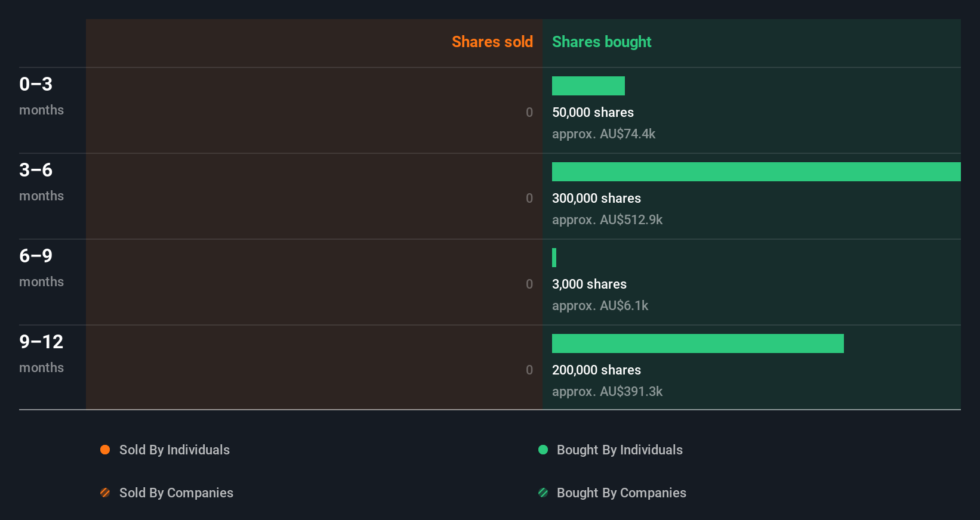Click the striped Sold By Companies legend icon
980x520 pixels.
coord(105,493)
